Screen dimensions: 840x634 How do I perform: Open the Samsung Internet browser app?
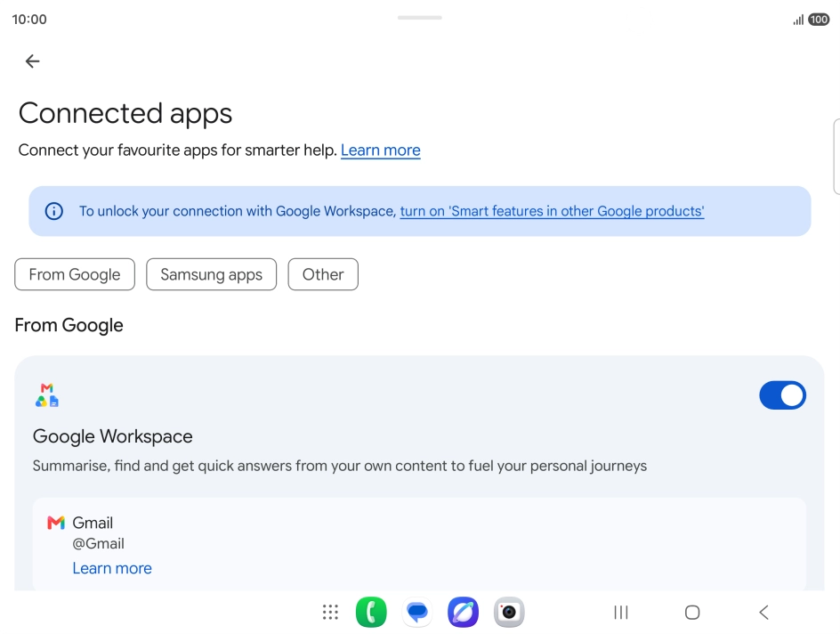point(463,612)
